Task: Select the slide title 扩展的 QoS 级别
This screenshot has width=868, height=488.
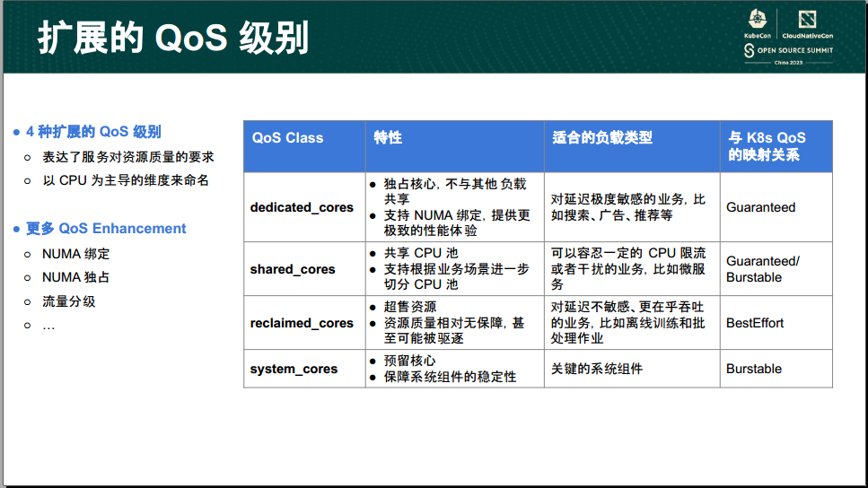Action: tap(173, 38)
